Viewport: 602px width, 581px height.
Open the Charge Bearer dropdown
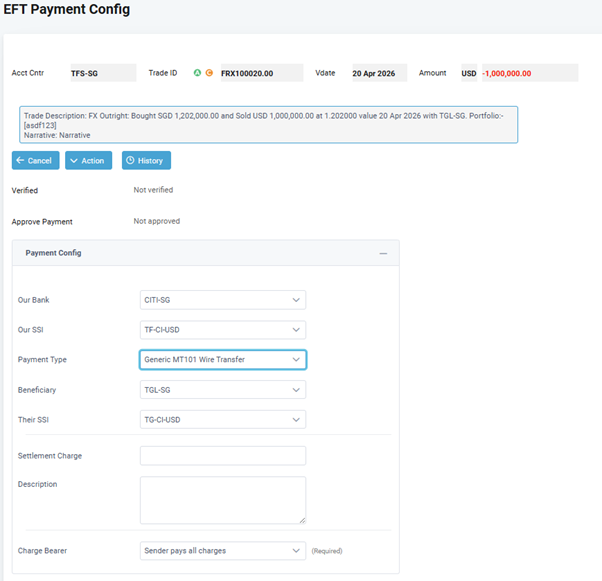pyautogui.click(x=223, y=551)
